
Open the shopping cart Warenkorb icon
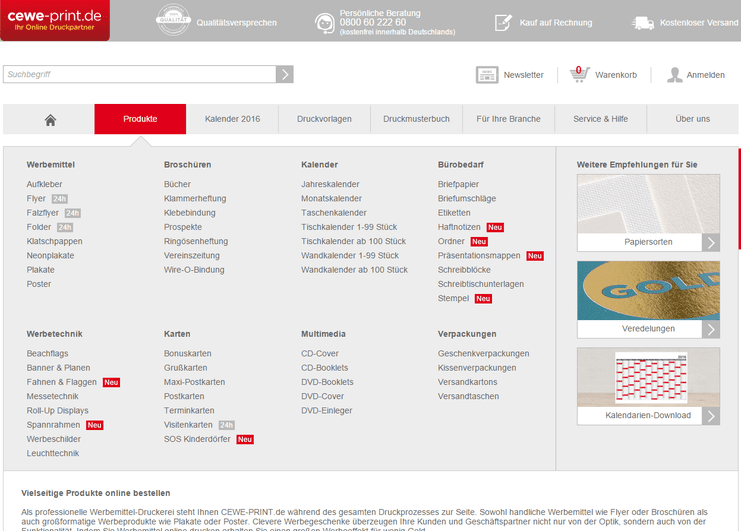(579, 74)
